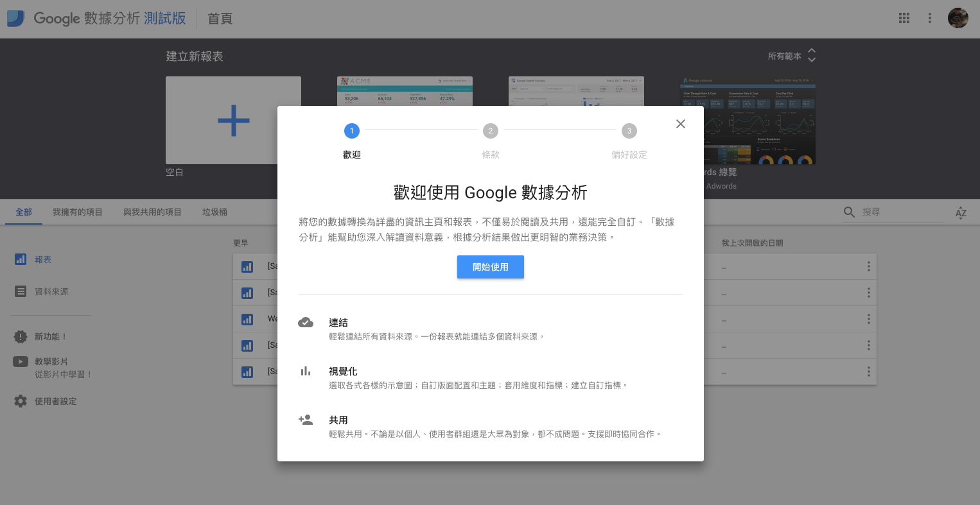The height and width of the screenshot is (505, 980).
Task: Click the 我上次開啟的日期 column header
Action: tap(752, 243)
